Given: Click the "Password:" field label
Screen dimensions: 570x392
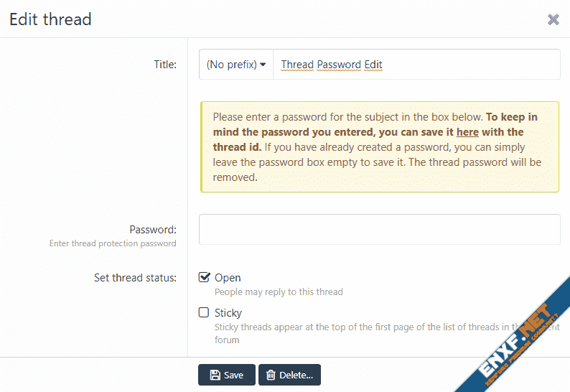Looking at the screenshot, I should coord(153,230).
